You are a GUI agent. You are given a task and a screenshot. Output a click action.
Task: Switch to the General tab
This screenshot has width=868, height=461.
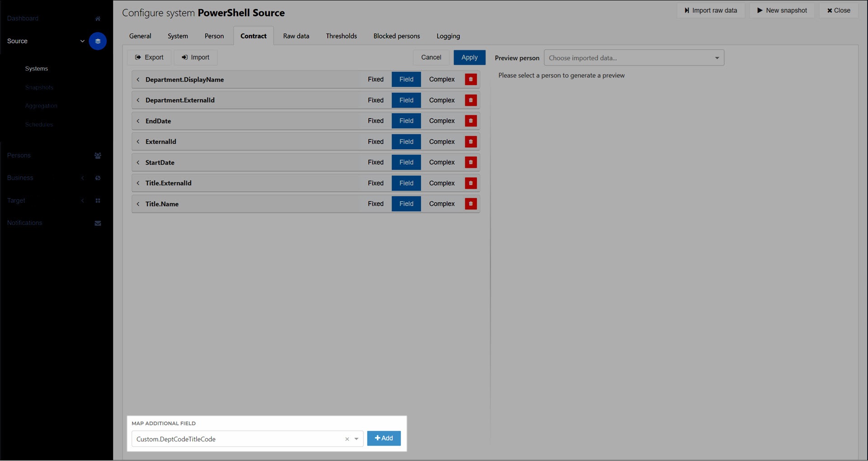[140, 36]
